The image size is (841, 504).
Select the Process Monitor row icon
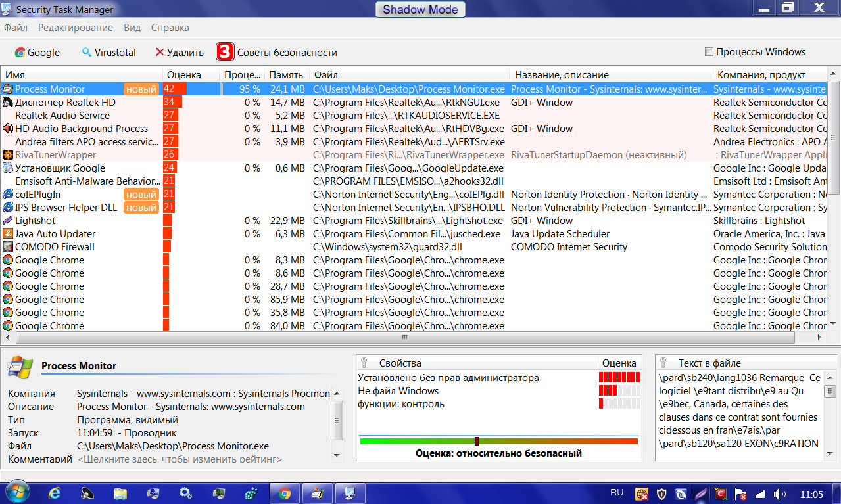coord(8,89)
